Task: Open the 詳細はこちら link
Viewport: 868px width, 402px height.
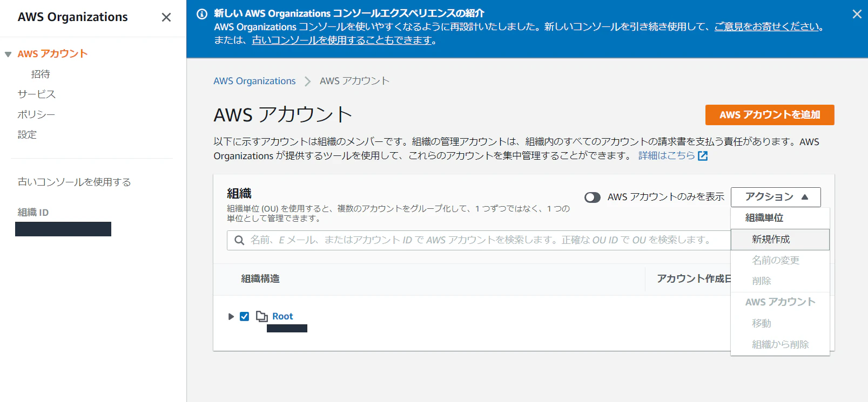Action: 667,156
